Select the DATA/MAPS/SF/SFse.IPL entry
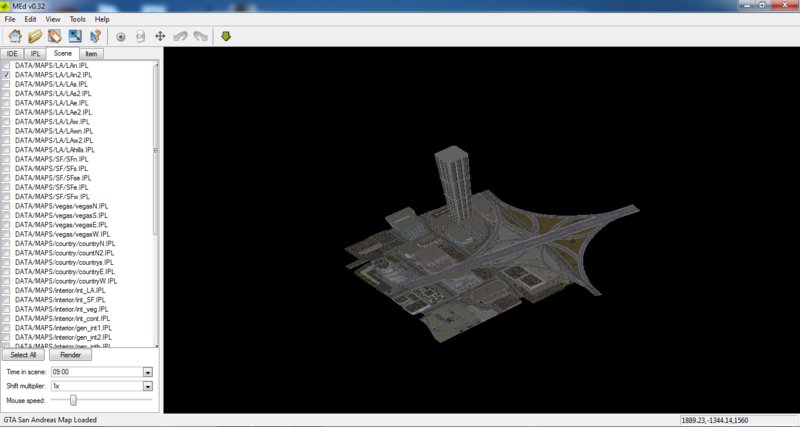 pos(53,178)
